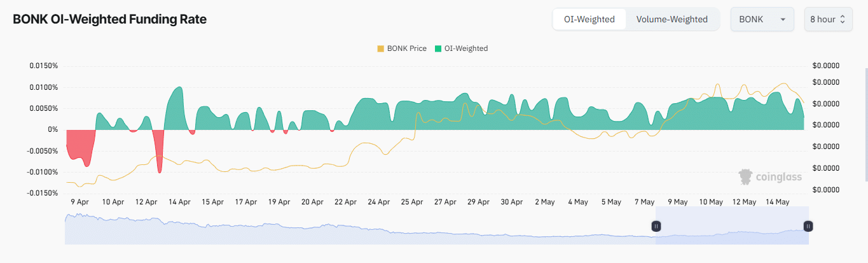This screenshot has height=263, width=868.
Task: Click the right range slider handle
Action: [x=808, y=226]
